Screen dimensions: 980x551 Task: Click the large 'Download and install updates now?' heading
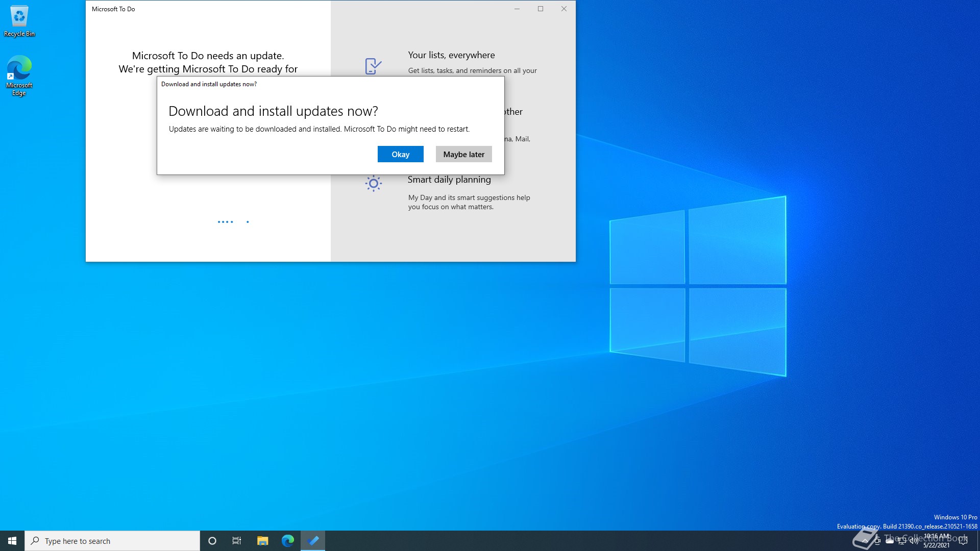pyautogui.click(x=273, y=111)
